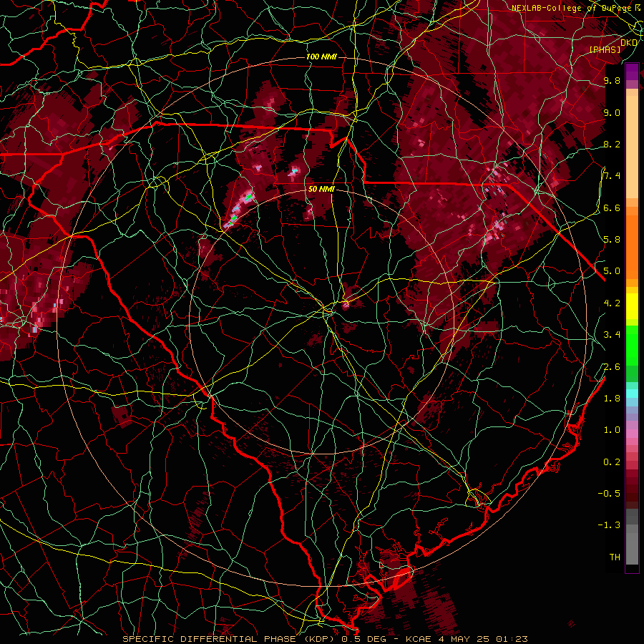644x644 pixels.
Task: Click the 7.4 value on the color scale
Action: pyautogui.click(x=612, y=176)
